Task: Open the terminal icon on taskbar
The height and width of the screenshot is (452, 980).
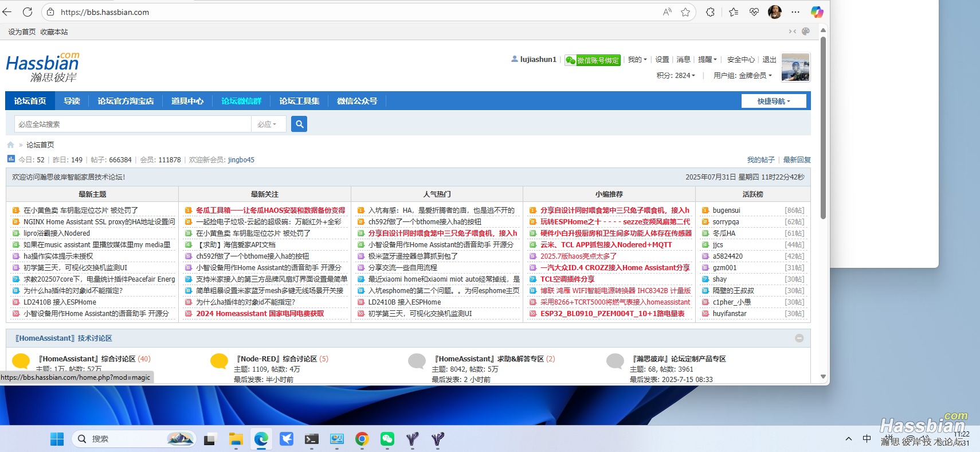Action: tap(311, 439)
